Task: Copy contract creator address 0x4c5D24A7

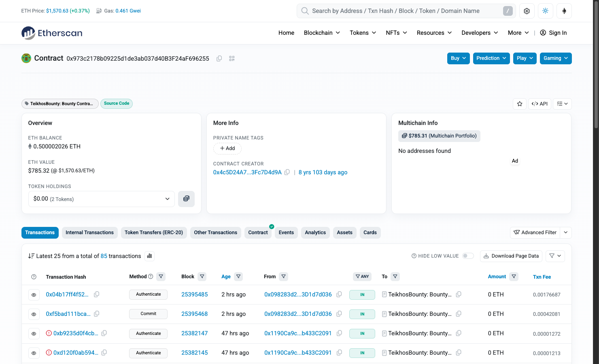Action: (x=287, y=172)
